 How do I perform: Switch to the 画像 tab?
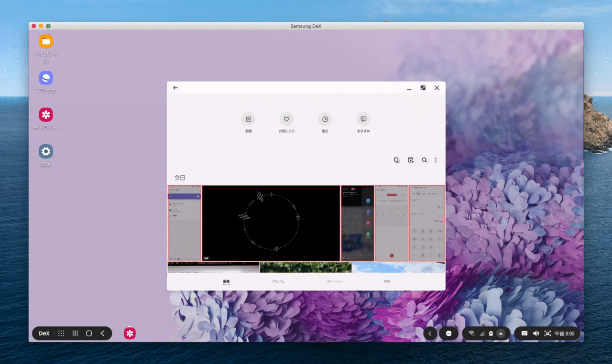(x=226, y=281)
